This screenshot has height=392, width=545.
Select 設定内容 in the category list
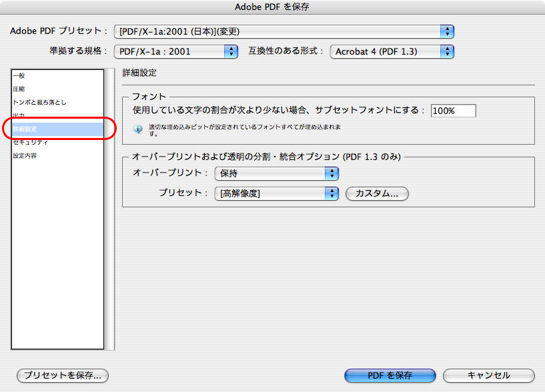57,156
